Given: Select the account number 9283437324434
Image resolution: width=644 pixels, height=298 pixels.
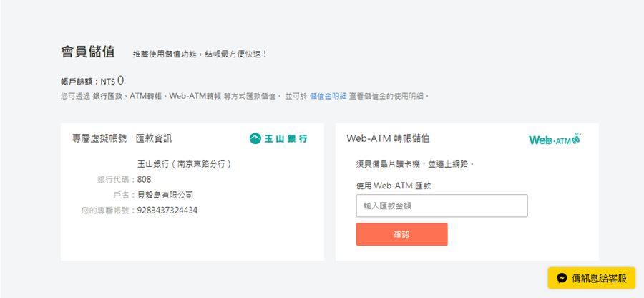Looking at the screenshot, I should coord(167,211).
